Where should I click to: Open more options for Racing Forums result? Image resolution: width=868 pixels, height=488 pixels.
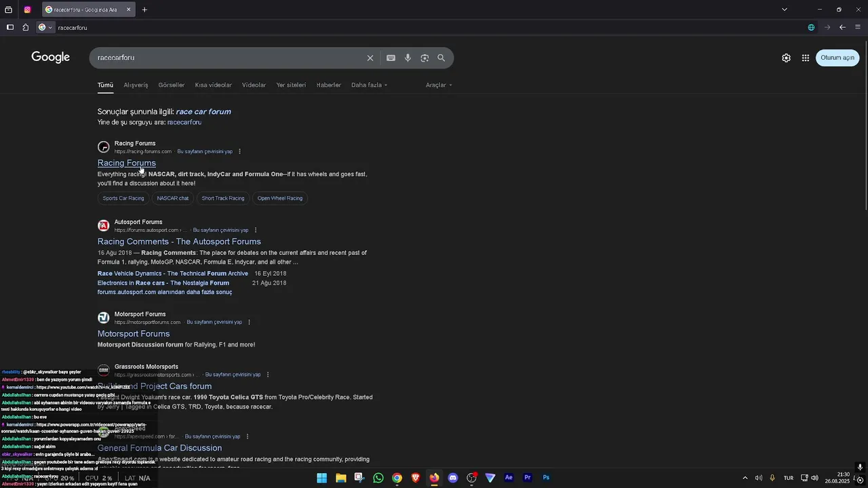point(239,151)
